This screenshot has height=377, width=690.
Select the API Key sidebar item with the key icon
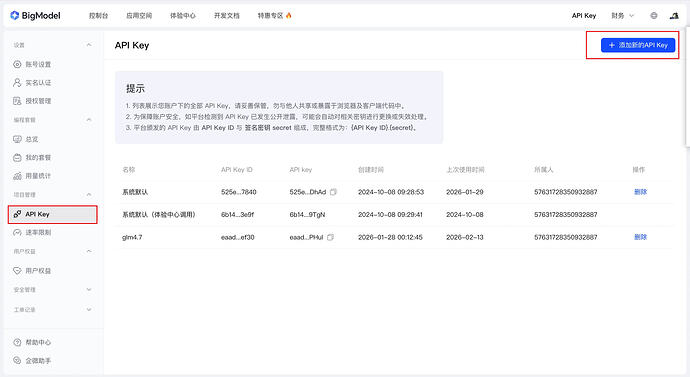(x=52, y=214)
